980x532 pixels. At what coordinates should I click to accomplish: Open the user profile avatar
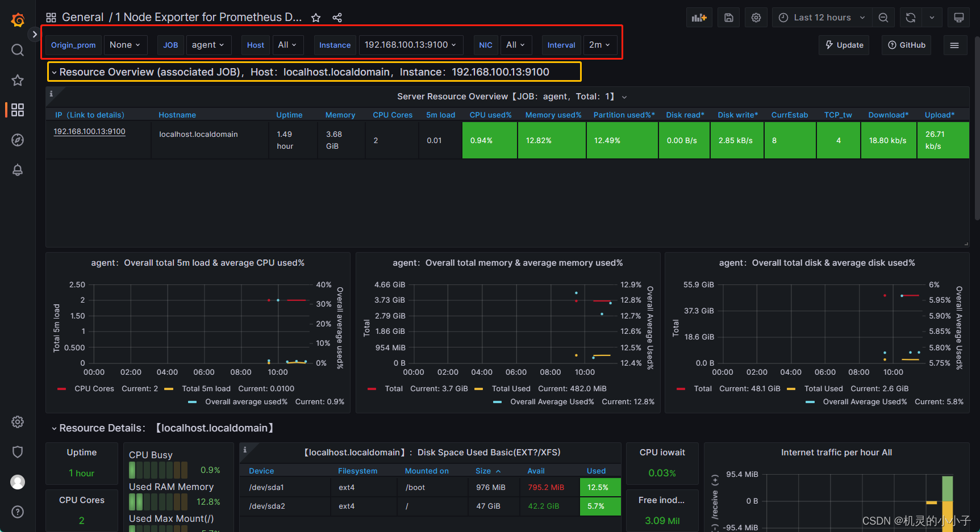coord(18,482)
